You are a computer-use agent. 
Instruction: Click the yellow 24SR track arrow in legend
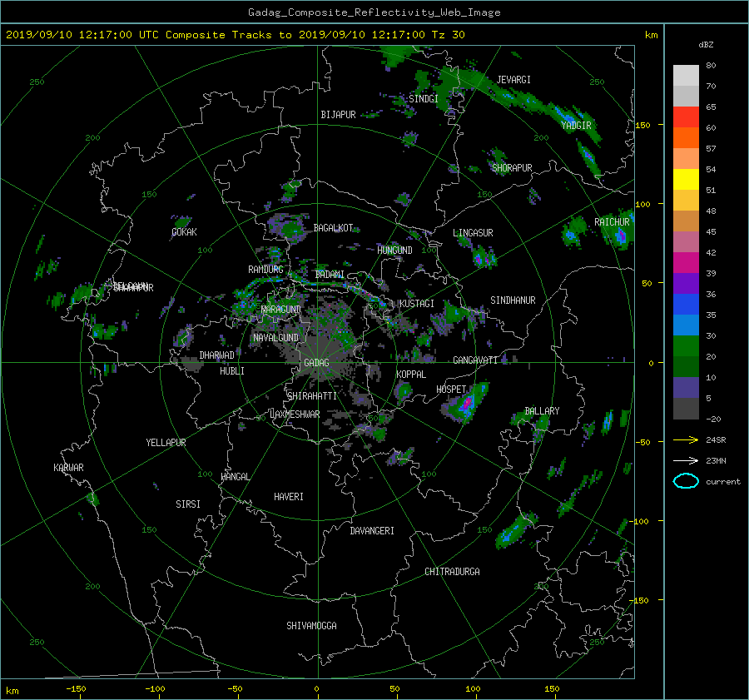tap(686, 439)
